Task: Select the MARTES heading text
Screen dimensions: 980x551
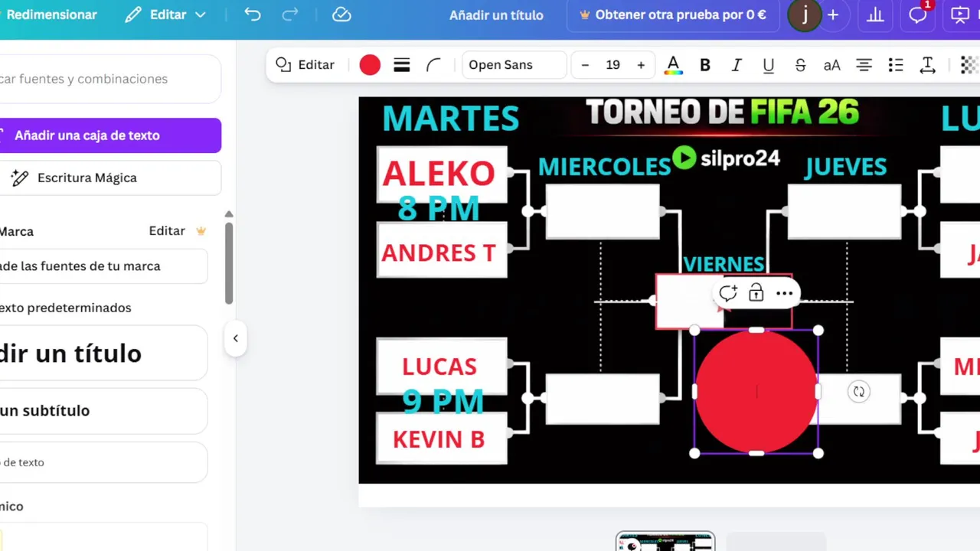Action: click(x=450, y=119)
